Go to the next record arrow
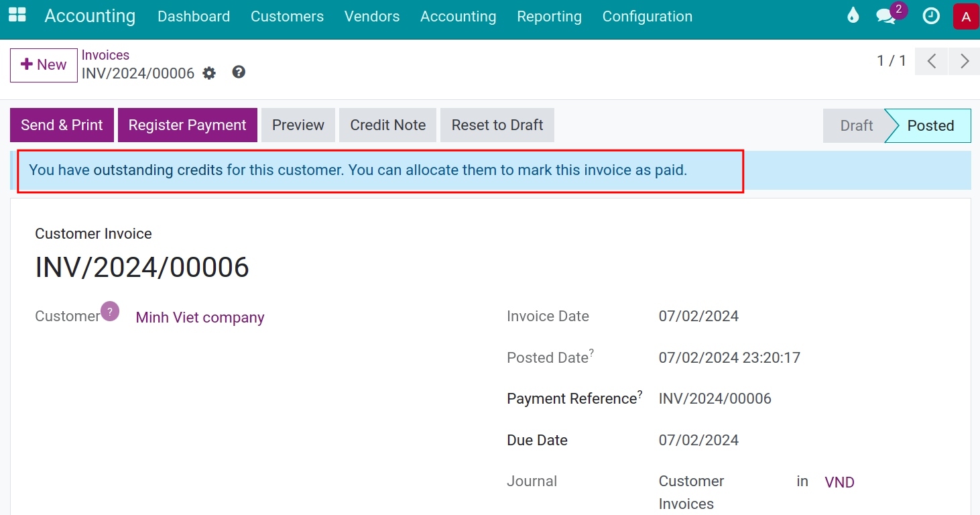Viewport: 980px width, 515px height. click(965, 61)
